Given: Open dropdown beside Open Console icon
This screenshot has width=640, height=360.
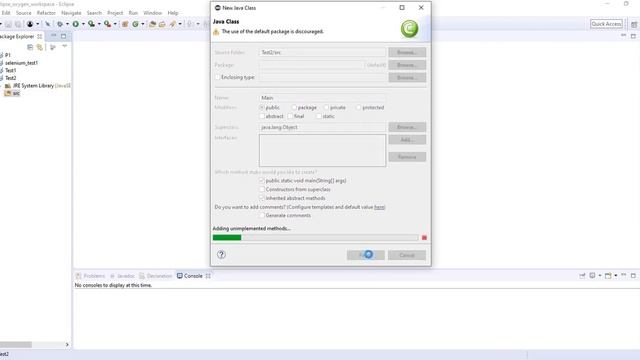Looking at the screenshot, I should 616,276.
